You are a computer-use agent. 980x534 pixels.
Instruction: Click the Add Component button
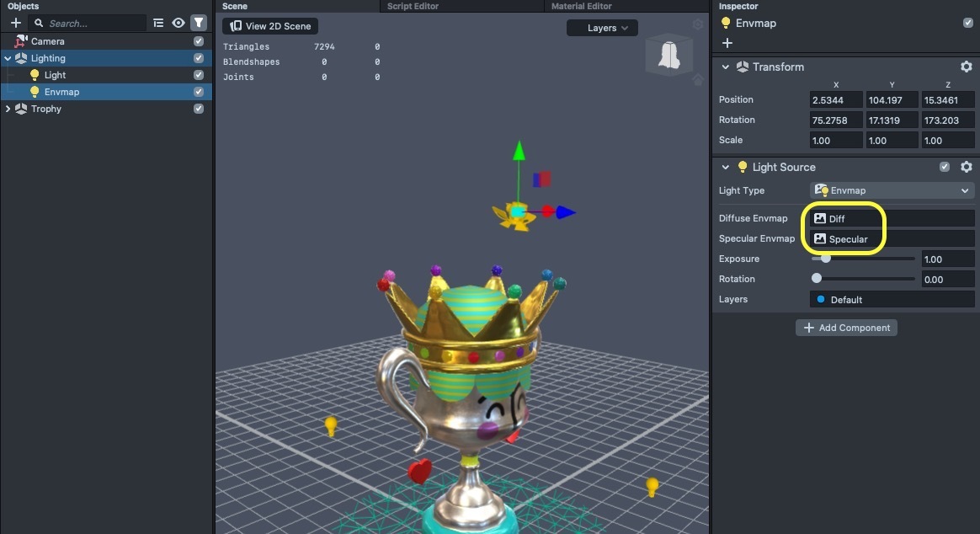(846, 328)
